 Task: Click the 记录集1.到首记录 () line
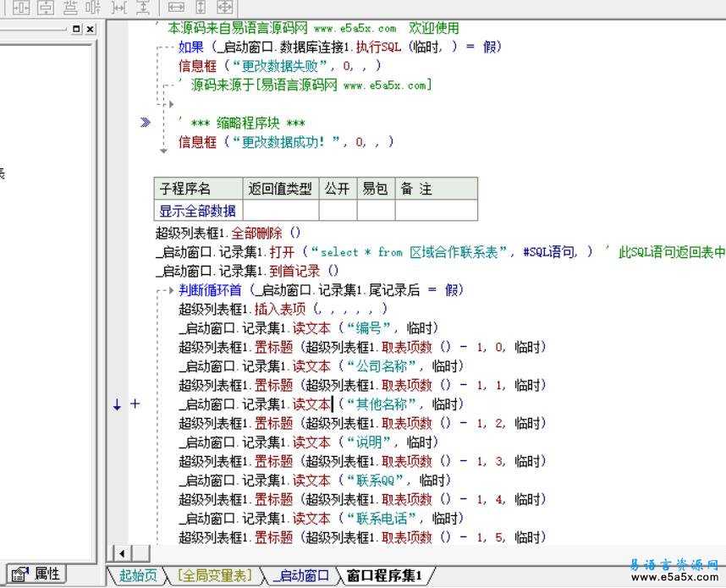(x=247, y=271)
